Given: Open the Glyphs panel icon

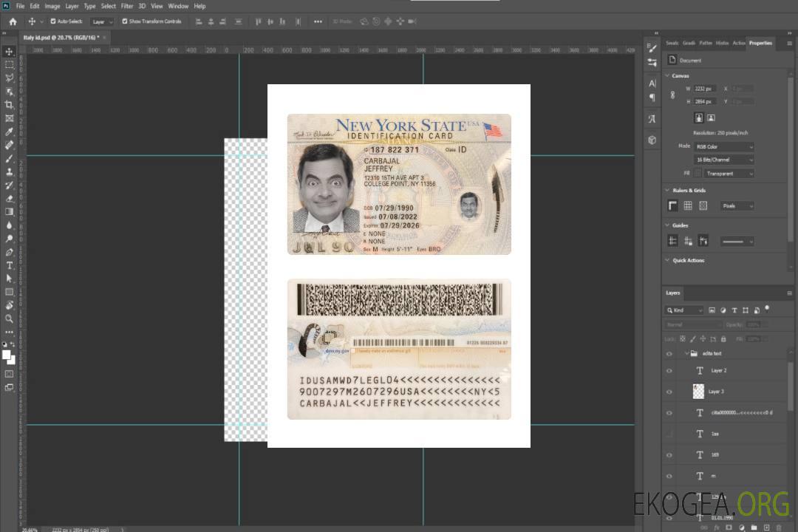Looking at the screenshot, I should tap(652, 119).
